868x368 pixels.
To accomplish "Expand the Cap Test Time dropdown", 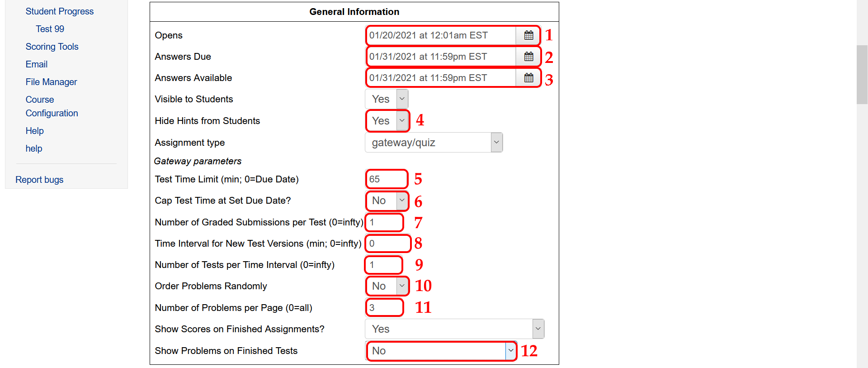I will [387, 201].
